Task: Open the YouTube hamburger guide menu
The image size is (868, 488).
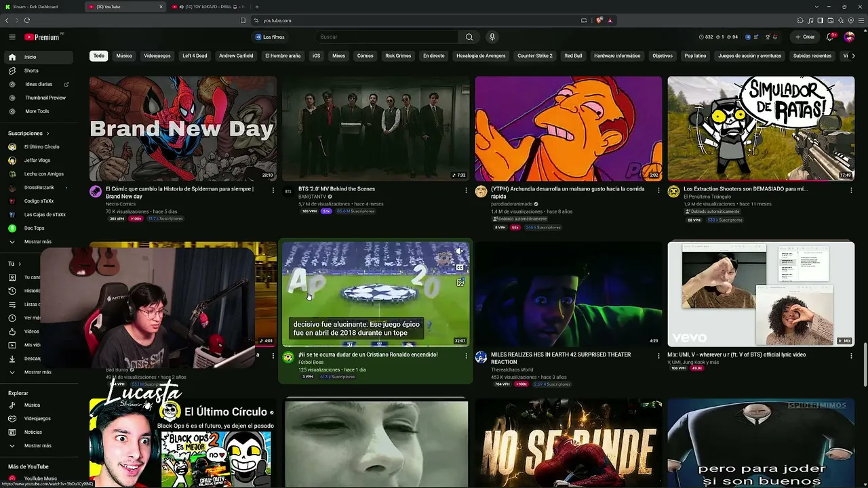Action: pos(12,37)
